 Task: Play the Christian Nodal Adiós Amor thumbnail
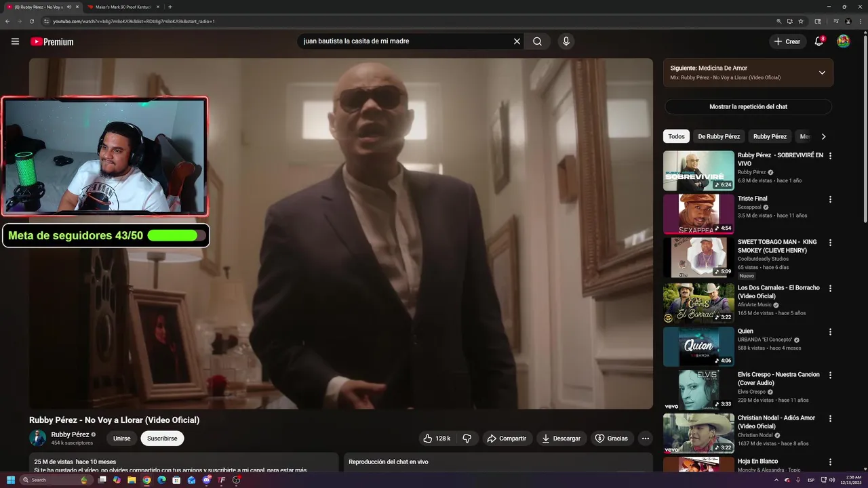pyautogui.click(x=698, y=434)
